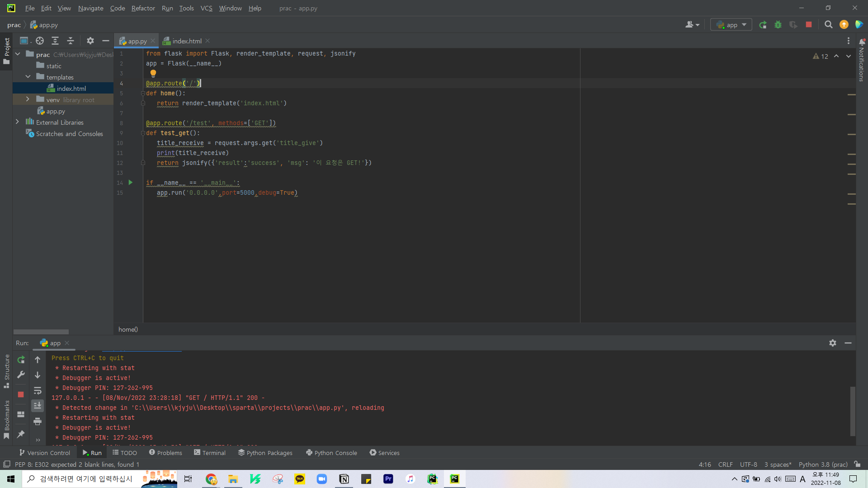Viewport: 868px width, 488px height.
Task: Stop the process in the Run panel
Action: 21,394
